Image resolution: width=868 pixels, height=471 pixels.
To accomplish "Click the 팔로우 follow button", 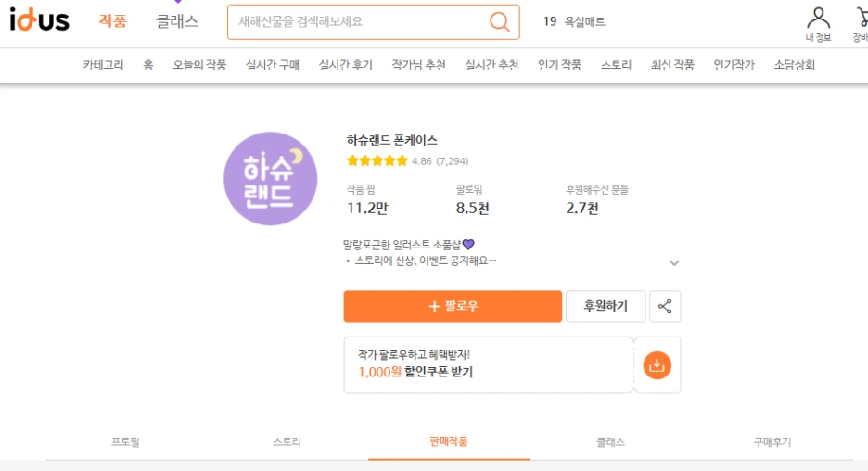I will pos(453,306).
